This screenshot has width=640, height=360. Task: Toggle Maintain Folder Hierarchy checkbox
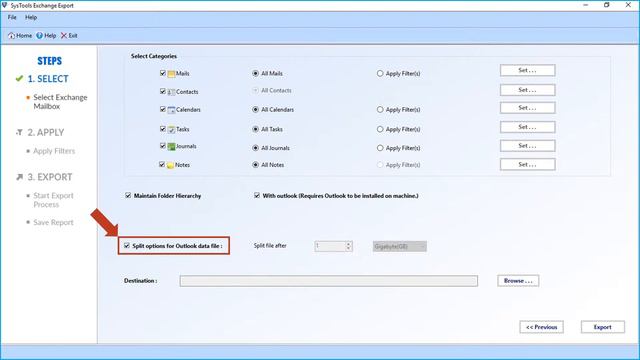click(128, 196)
